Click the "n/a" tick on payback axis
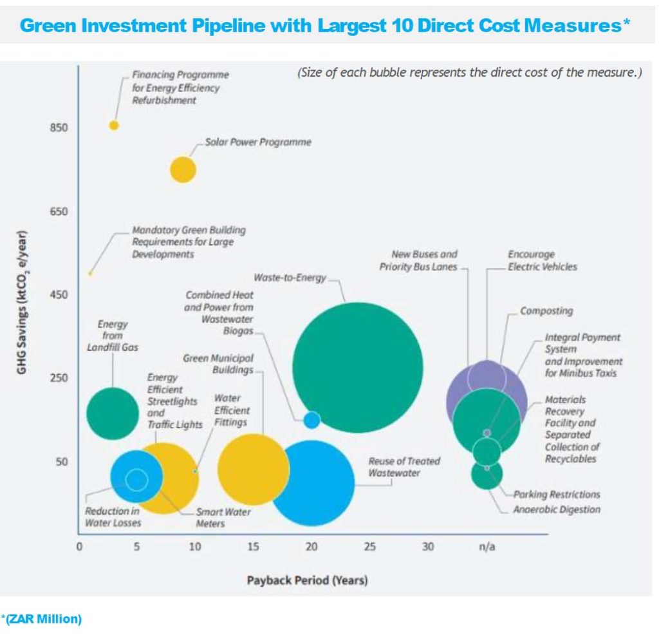The height and width of the screenshot is (644, 659). coord(487,547)
